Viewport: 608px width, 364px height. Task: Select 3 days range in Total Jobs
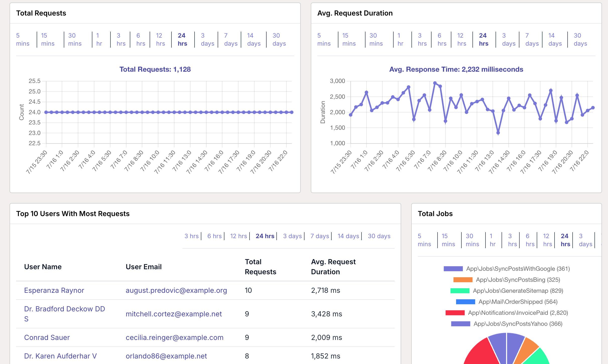(x=586, y=240)
